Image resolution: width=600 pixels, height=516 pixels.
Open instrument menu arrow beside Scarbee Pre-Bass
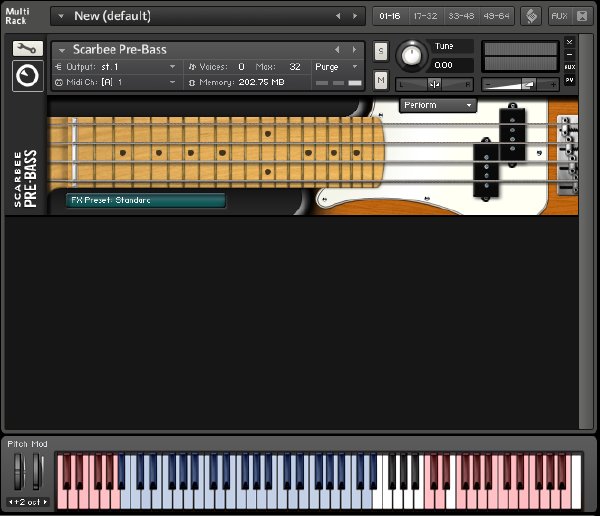62,50
